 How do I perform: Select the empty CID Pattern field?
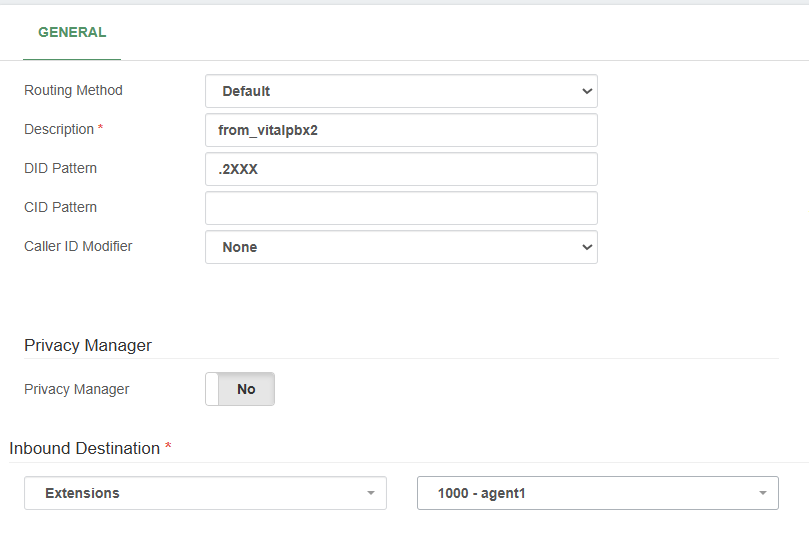click(400, 208)
